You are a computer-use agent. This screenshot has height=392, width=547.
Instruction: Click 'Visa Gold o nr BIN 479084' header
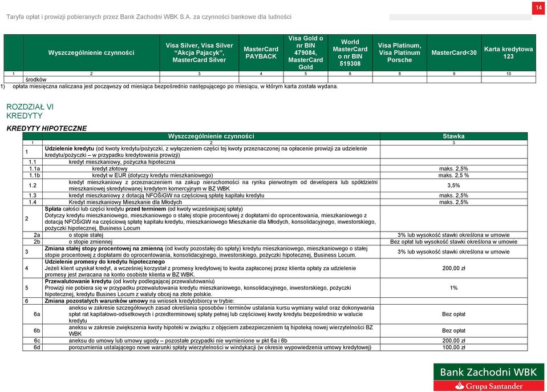pyautogui.click(x=306, y=52)
